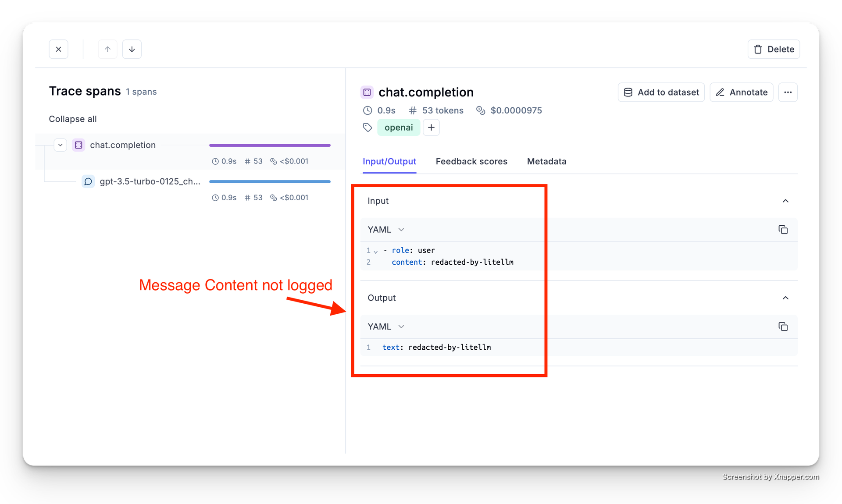Image resolution: width=842 pixels, height=504 pixels.
Task: Close the trace panel with X icon
Action: tap(58, 49)
